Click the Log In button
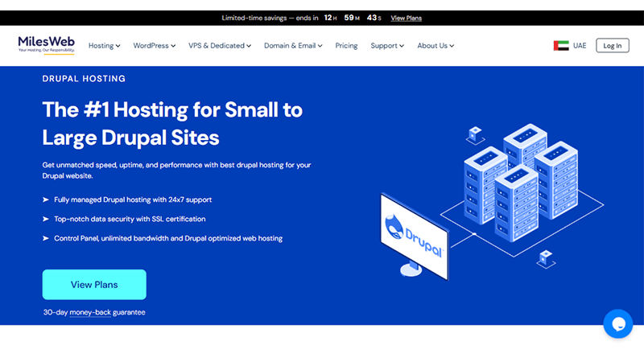Screen dimensions: 644x358 (613, 46)
